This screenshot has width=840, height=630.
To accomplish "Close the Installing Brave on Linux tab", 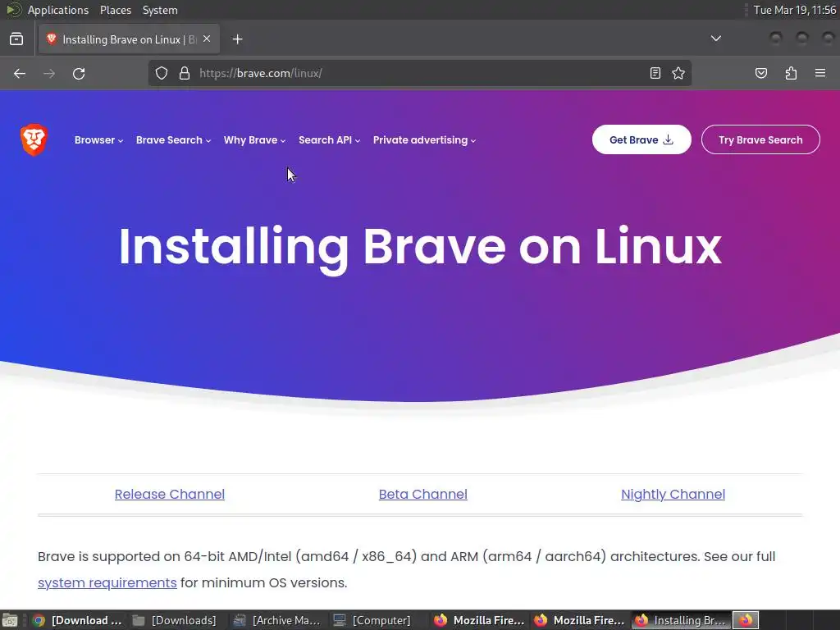I will (x=207, y=39).
